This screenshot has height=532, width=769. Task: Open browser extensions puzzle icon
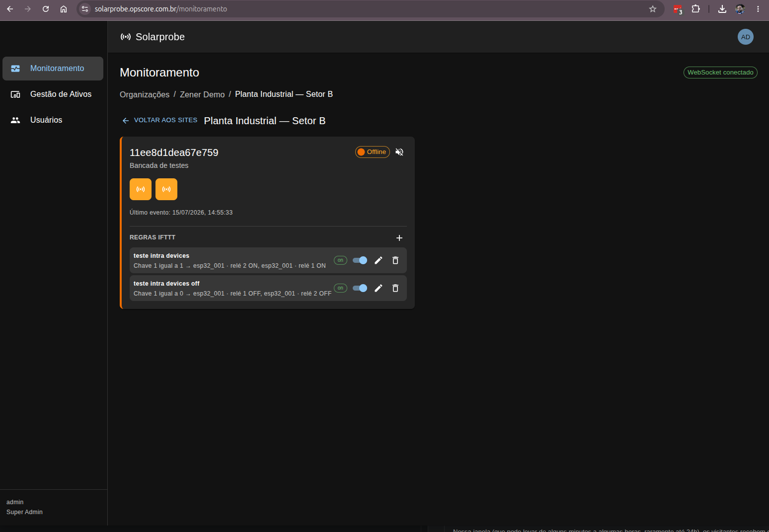[696, 9]
